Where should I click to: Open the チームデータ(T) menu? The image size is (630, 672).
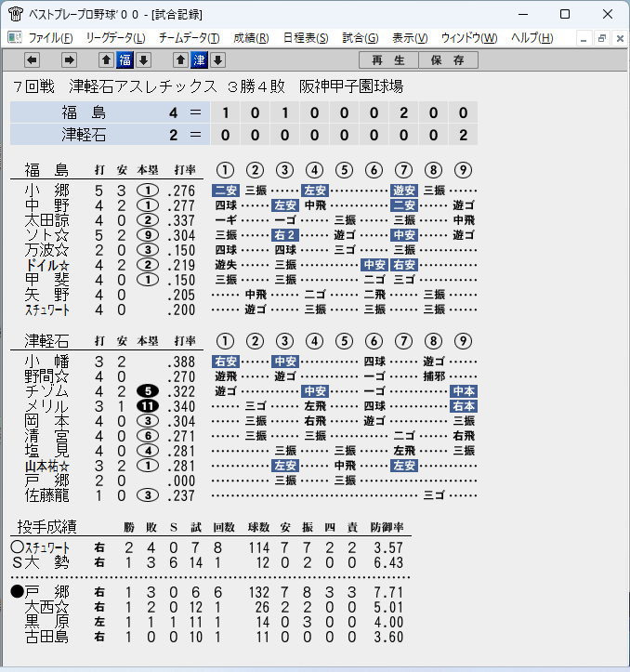(x=189, y=38)
